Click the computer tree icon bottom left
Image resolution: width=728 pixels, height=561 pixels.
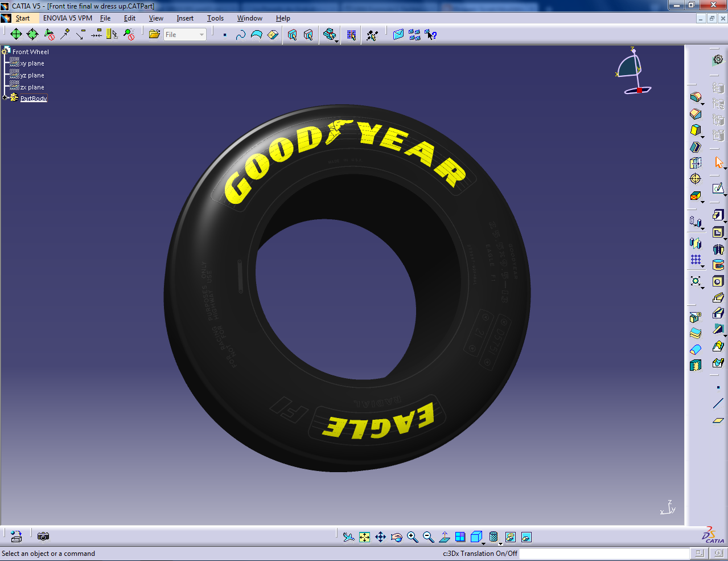click(17, 537)
